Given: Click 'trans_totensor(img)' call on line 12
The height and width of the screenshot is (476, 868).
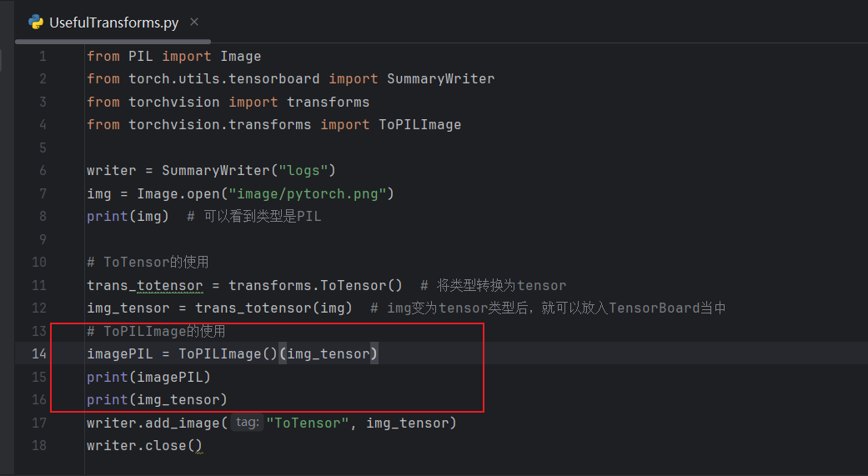Looking at the screenshot, I should [274, 308].
